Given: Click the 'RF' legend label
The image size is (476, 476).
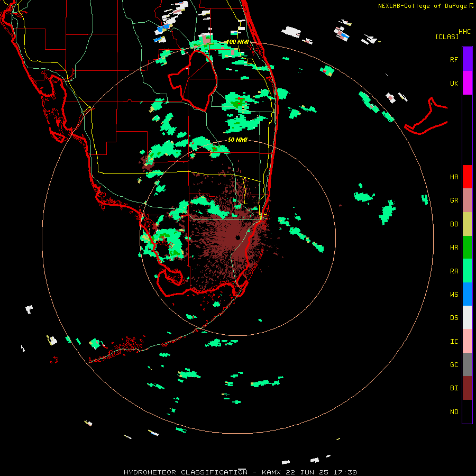Looking at the screenshot, I should click(454, 59).
